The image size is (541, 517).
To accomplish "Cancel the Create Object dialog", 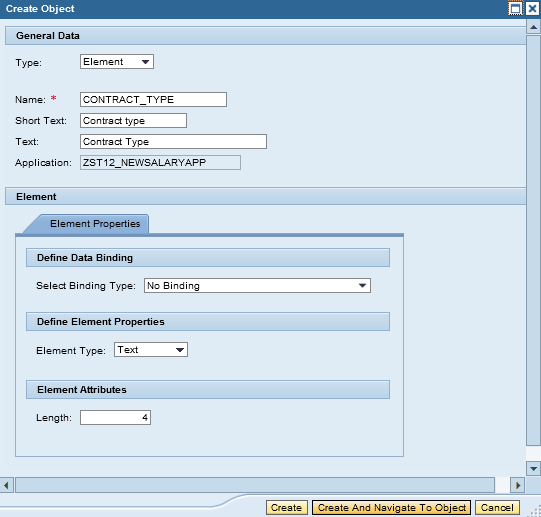I will [x=497, y=508].
